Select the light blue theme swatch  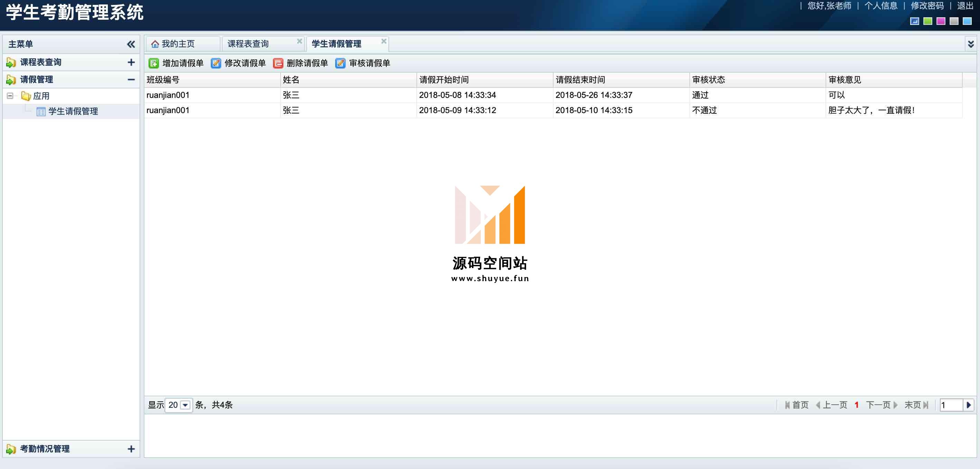[967, 21]
